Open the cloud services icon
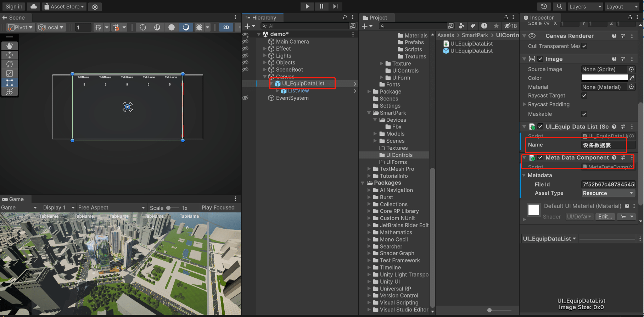644x317 pixels. pyautogui.click(x=33, y=6)
